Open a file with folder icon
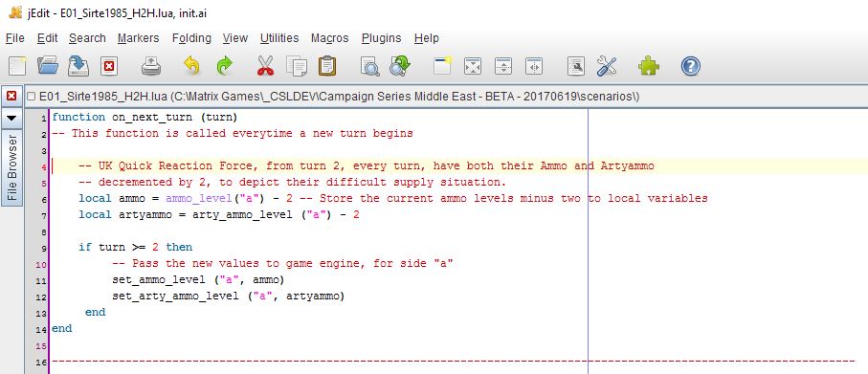 click(48, 66)
